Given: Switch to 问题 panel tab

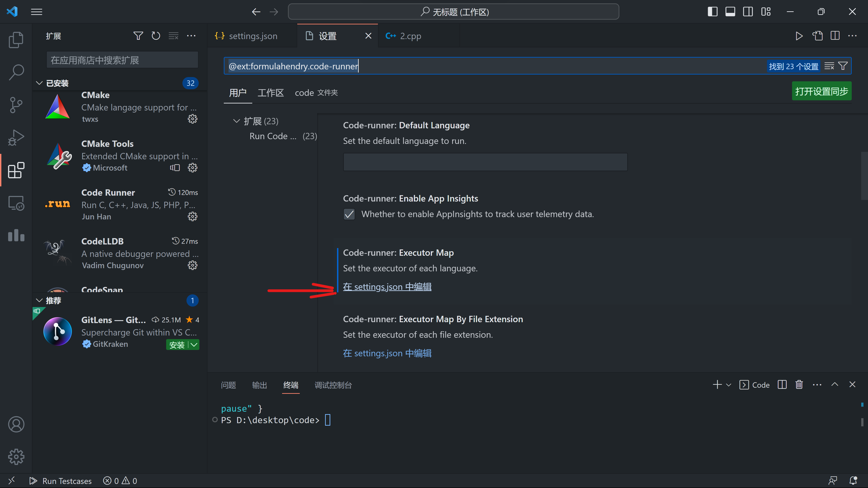Looking at the screenshot, I should point(229,385).
